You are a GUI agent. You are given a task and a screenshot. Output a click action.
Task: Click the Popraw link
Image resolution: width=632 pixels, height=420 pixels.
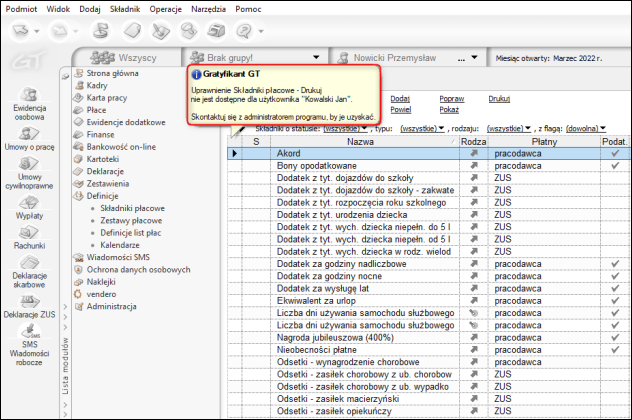[x=451, y=100]
